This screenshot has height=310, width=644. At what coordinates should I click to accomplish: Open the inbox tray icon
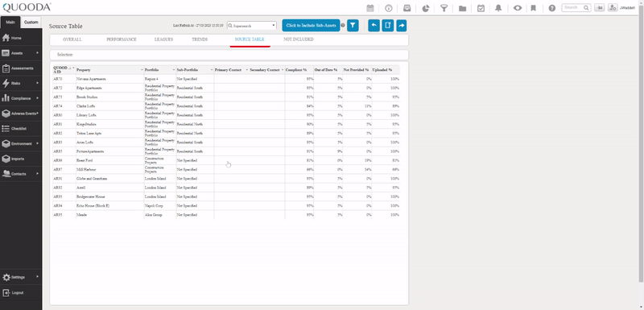click(407, 8)
